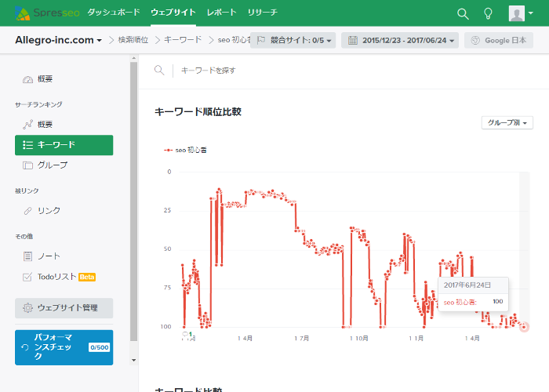Open the lightbulb tips icon
Screen dimensions: 549x392
488,13
